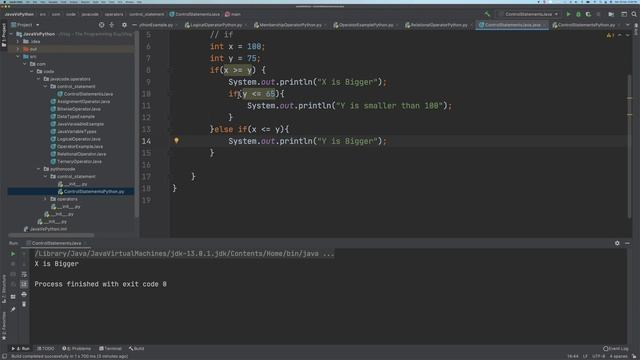Click the yellow lightbulb on line 14
This screenshot has height=360, width=640.
tap(176, 140)
